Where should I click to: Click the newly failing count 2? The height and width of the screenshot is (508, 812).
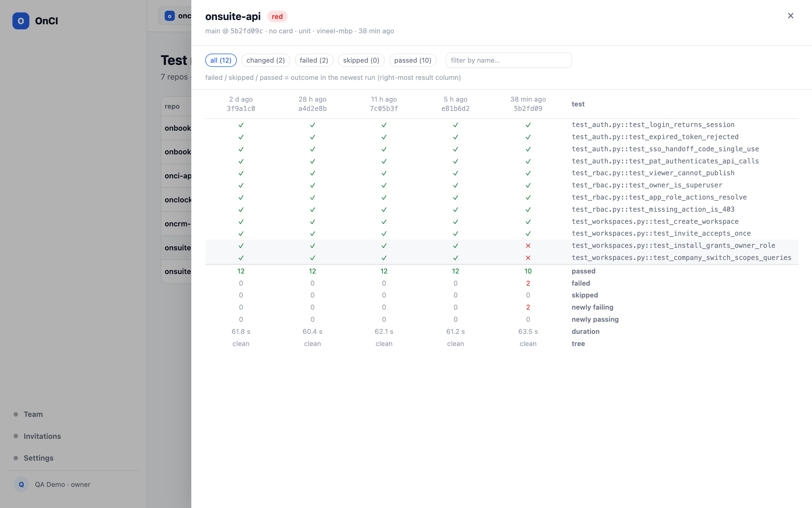click(528, 307)
